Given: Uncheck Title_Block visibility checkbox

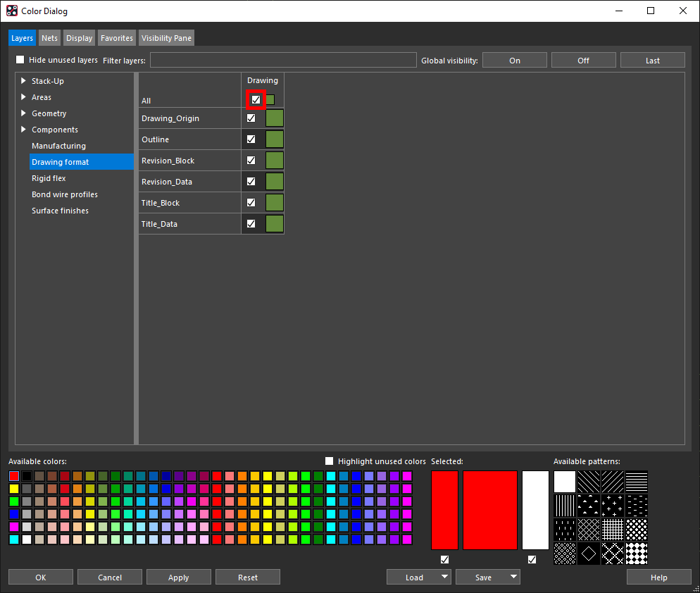Looking at the screenshot, I should coord(251,202).
